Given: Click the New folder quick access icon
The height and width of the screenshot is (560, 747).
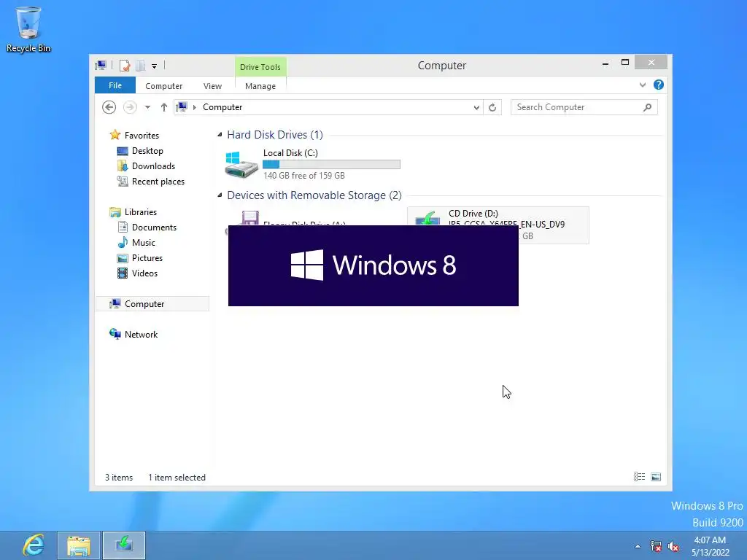Looking at the screenshot, I should [141, 66].
